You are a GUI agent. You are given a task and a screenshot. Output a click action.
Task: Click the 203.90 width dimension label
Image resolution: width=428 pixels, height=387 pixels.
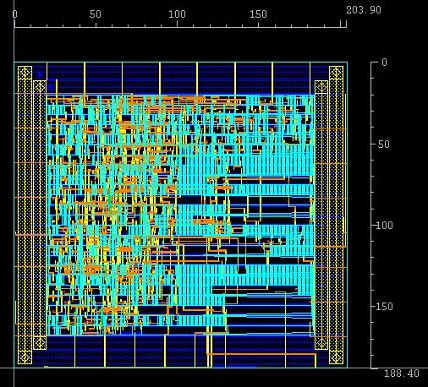[364, 10]
